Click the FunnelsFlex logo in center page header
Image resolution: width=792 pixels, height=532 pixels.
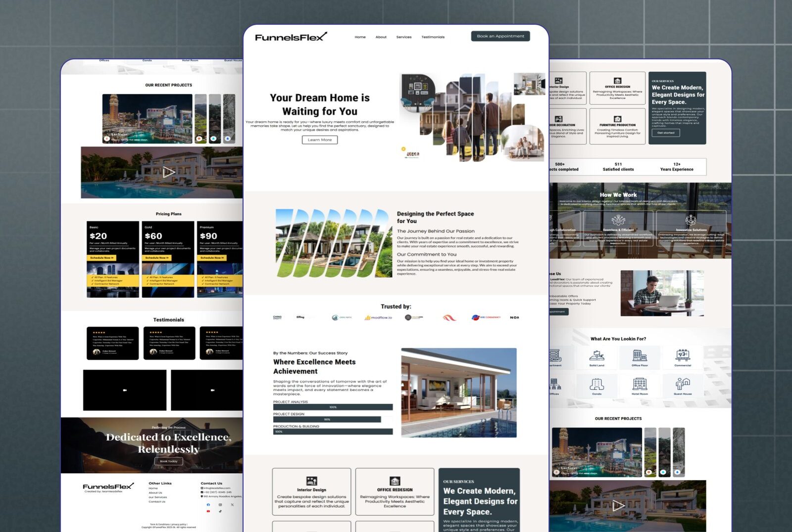(x=291, y=37)
